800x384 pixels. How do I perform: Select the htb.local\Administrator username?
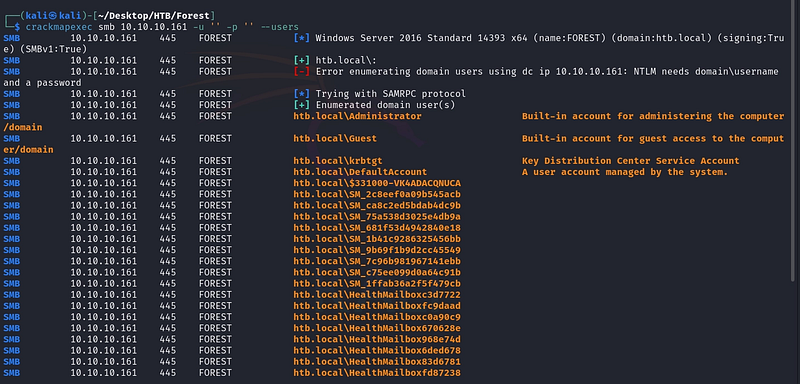tap(357, 116)
